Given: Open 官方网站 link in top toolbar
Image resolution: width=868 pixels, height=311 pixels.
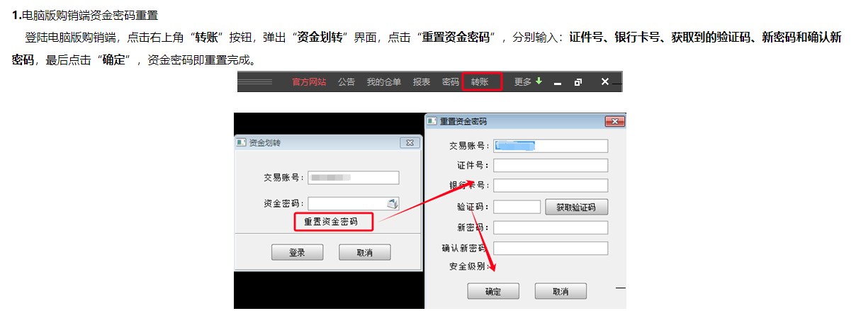Looking at the screenshot, I should (309, 81).
